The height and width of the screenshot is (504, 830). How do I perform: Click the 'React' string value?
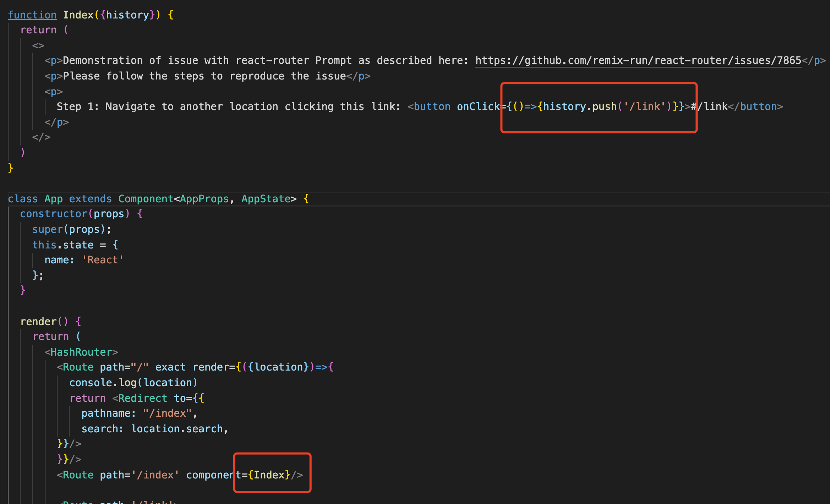(x=103, y=260)
